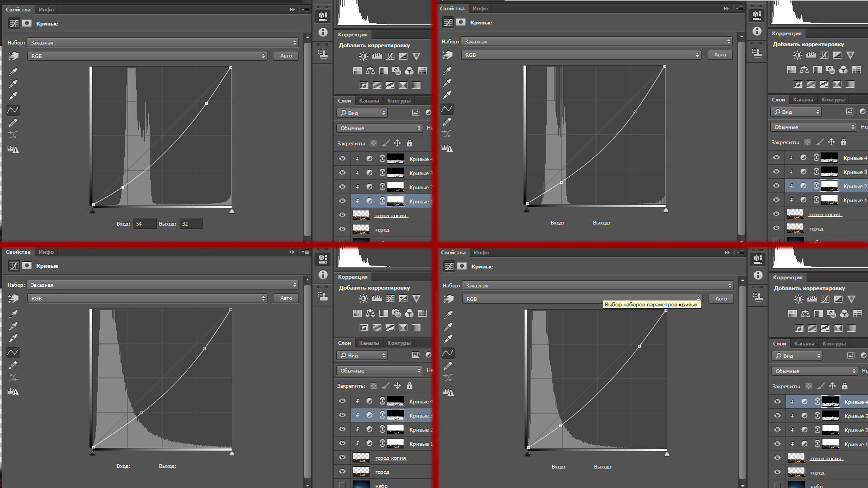Image resolution: width=868 pixels, height=488 pixels.
Task: Add Levels adjustment where Кривые 2 is highlighted
Action: coord(811,55)
